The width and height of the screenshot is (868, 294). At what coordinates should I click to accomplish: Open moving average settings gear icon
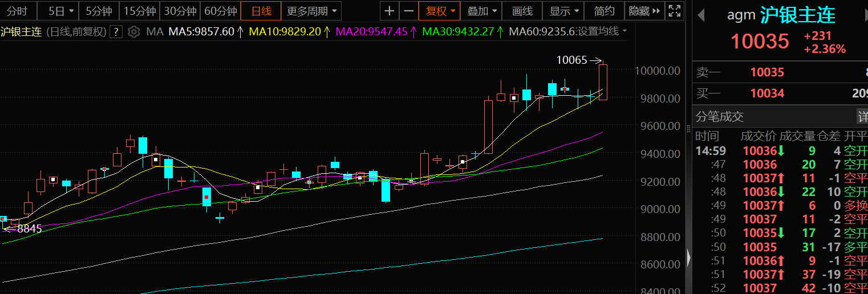tap(133, 31)
